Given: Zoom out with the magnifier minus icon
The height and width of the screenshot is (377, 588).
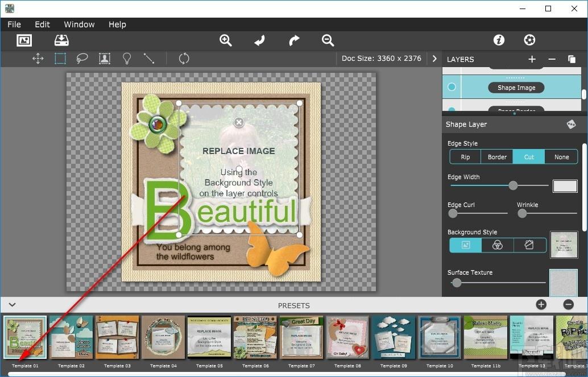Looking at the screenshot, I should (x=328, y=40).
